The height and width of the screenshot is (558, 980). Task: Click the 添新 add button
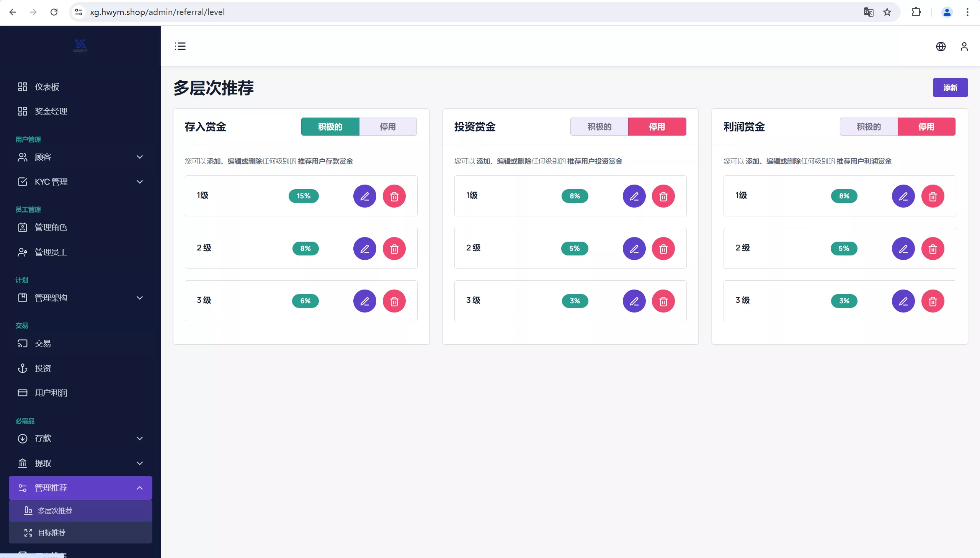coord(951,87)
